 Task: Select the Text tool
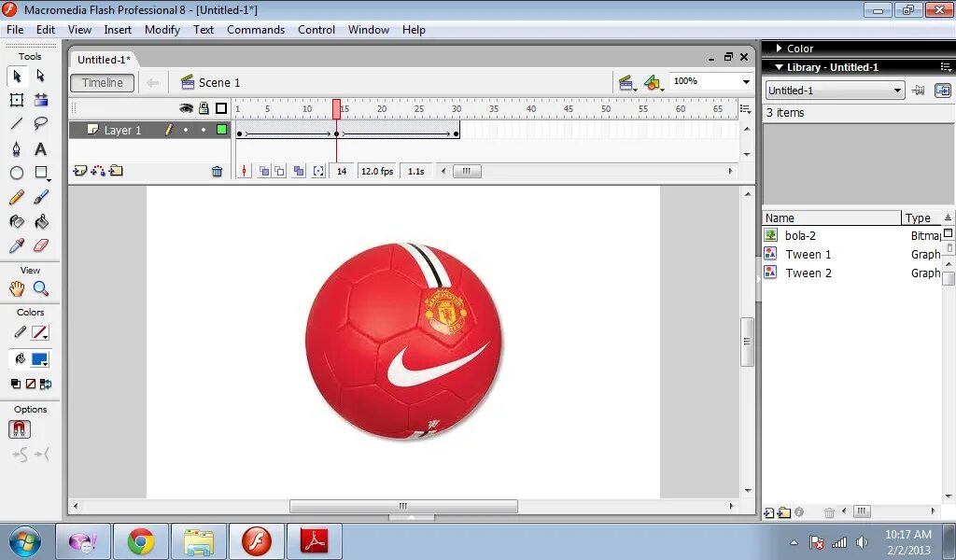[40, 148]
